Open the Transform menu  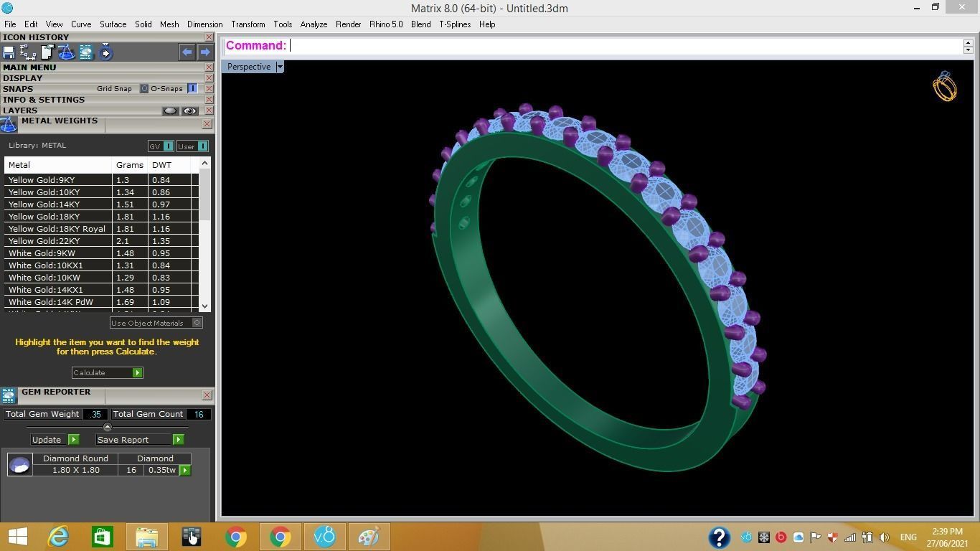click(248, 24)
